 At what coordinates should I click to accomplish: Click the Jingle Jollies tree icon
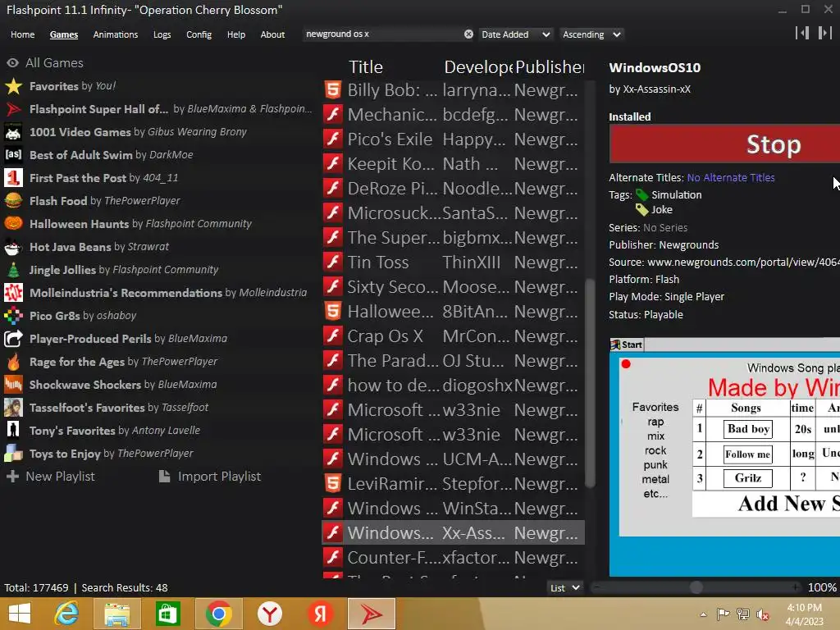pos(13,269)
